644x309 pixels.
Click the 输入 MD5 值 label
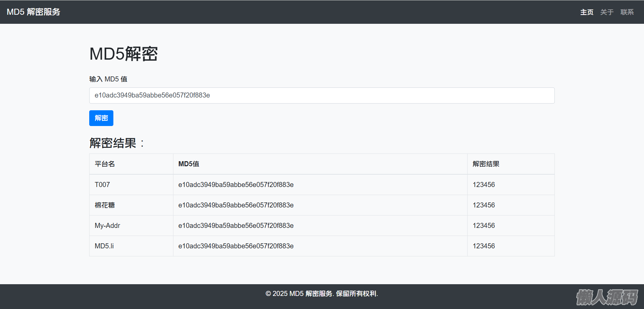point(108,79)
